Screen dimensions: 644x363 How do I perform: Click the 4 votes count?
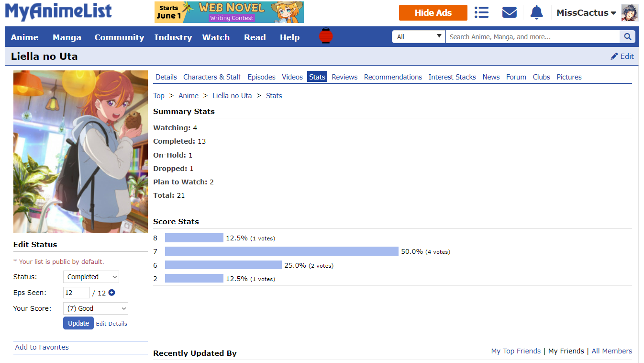438,252
